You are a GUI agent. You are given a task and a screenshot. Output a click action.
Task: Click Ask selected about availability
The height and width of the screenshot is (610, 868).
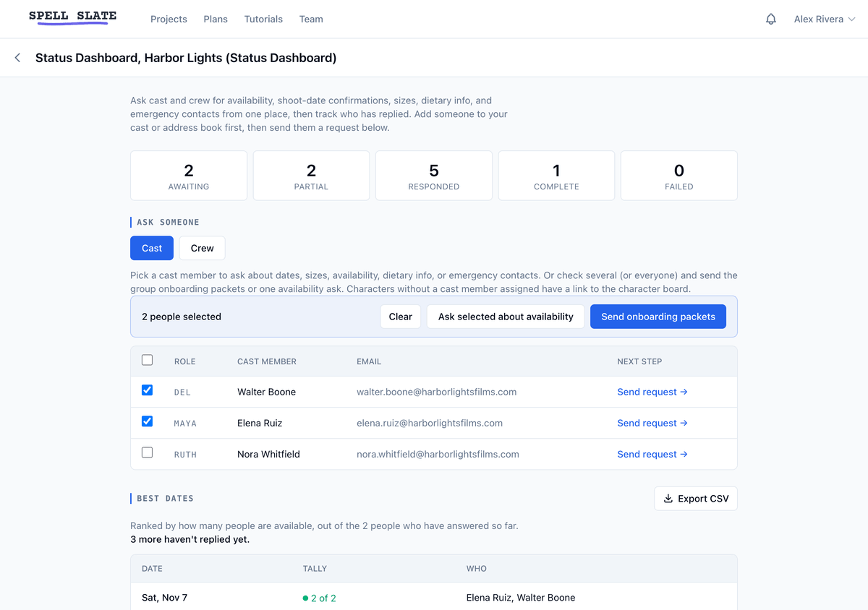pos(506,317)
